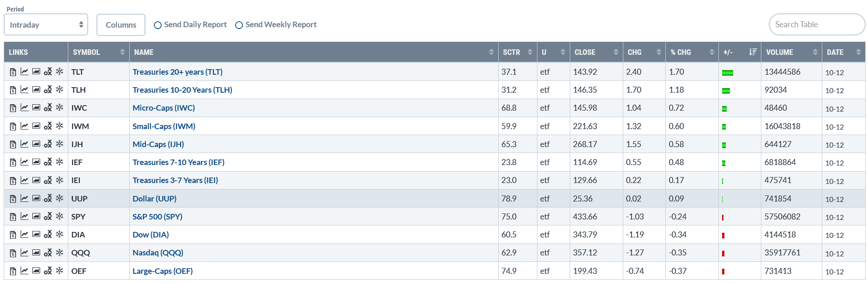Image resolution: width=868 pixels, height=284 pixels.
Task: Click the Columns button
Action: coord(121,25)
